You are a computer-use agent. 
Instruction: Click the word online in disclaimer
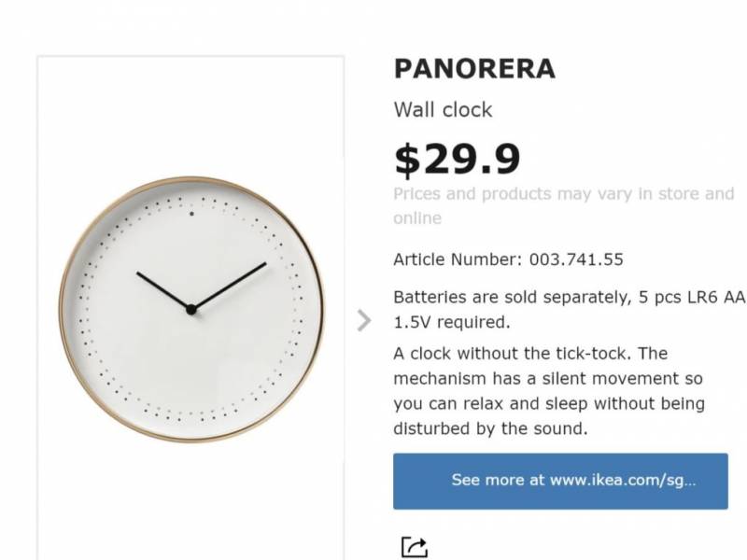tap(417, 218)
